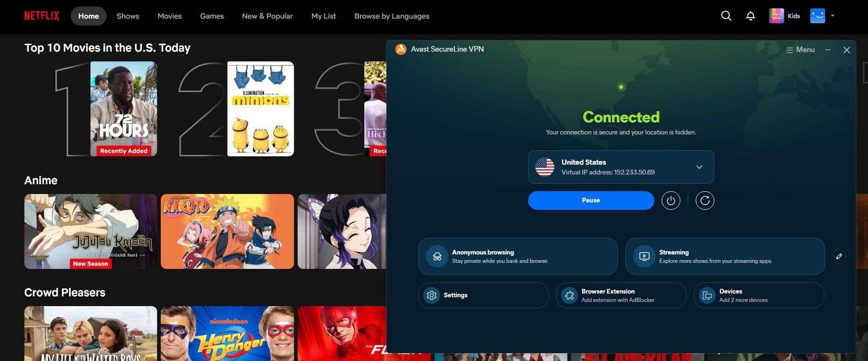This screenshot has height=361, width=868.
Task: Expand the United States location selector
Action: point(621,167)
